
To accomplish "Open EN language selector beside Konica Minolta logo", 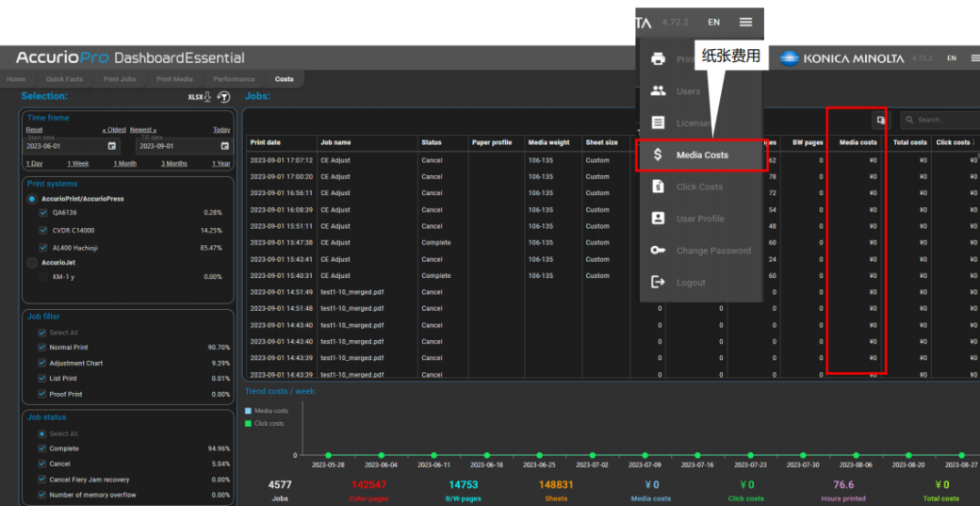I will 951,58.
